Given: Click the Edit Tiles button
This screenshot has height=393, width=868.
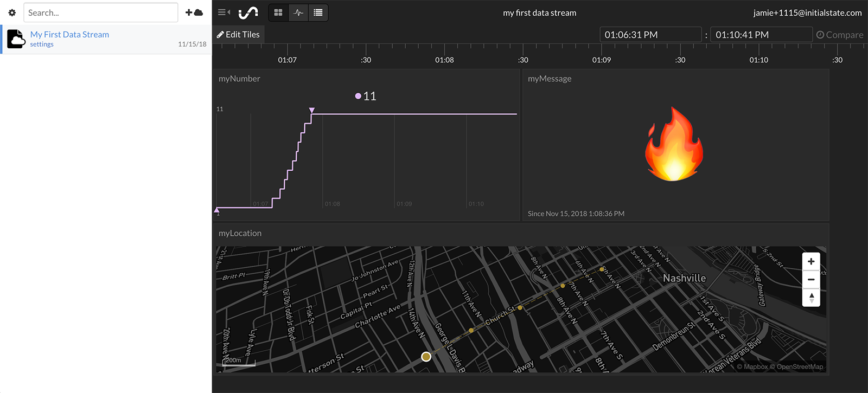Looking at the screenshot, I should click(238, 35).
